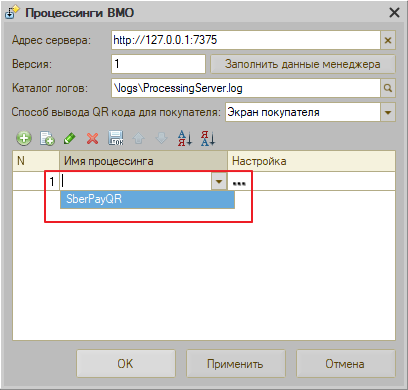This screenshot has width=408, height=390.
Task: Clear the server address with X button
Action: tap(388, 40)
